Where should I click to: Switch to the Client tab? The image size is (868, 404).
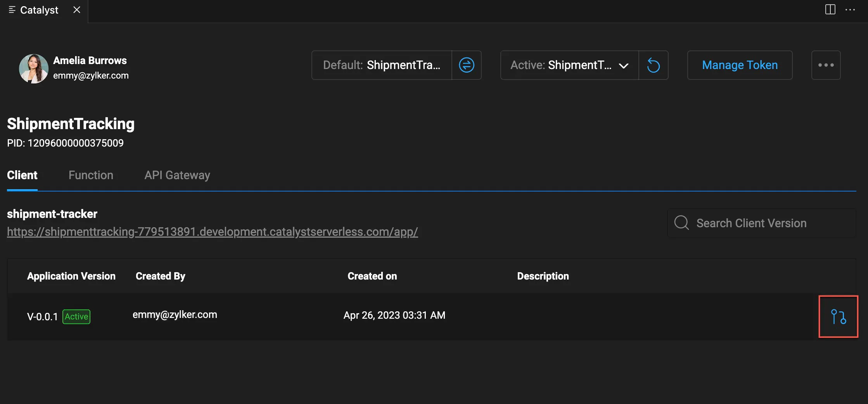click(x=22, y=175)
